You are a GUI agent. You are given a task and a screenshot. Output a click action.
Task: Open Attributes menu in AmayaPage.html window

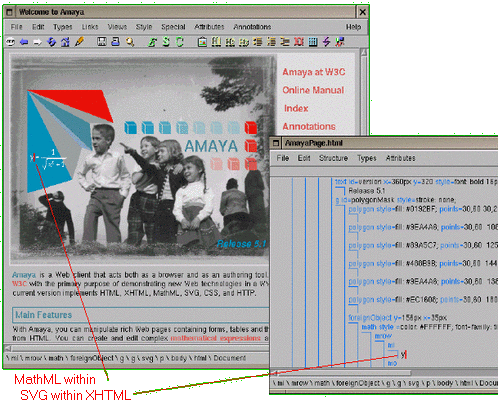click(x=400, y=158)
